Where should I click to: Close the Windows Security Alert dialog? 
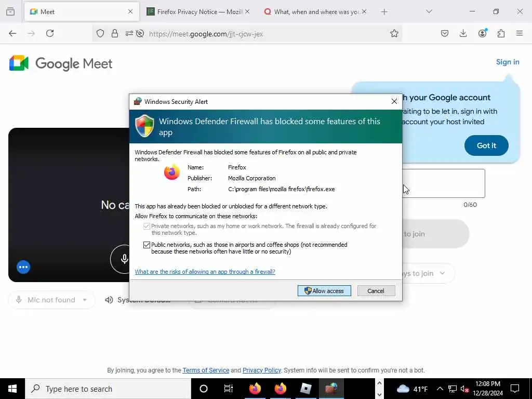pyautogui.click(x=394, y=101)
